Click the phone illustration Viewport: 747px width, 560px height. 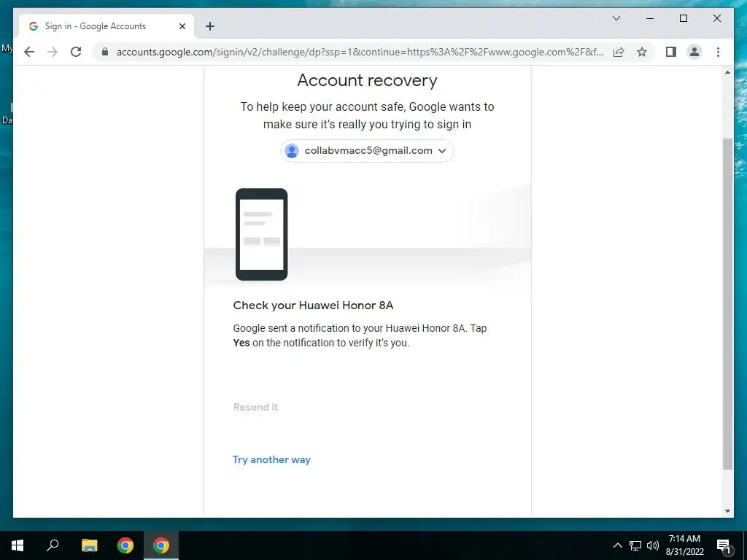coord(262,234)
